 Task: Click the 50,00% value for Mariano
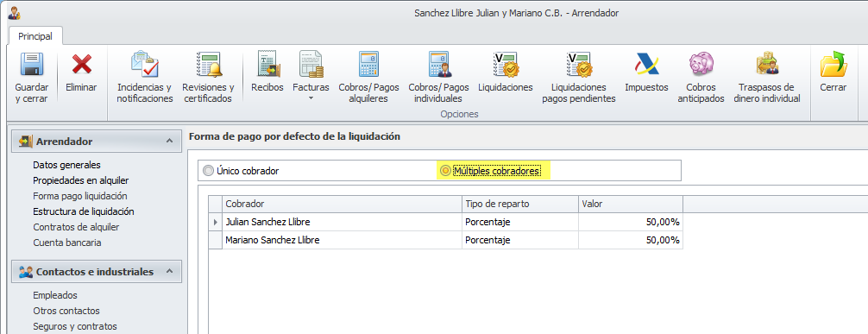click(631, 241)
